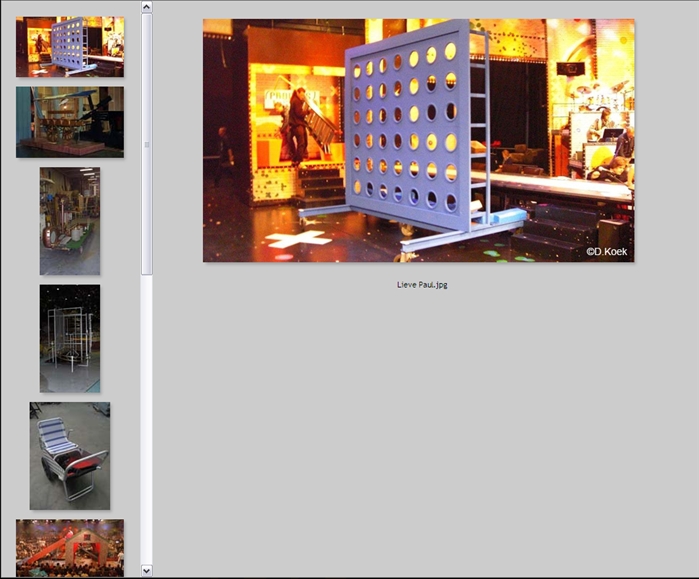
Task: Open the helicopter stage set thumbnail
Action: pos(70,122)
